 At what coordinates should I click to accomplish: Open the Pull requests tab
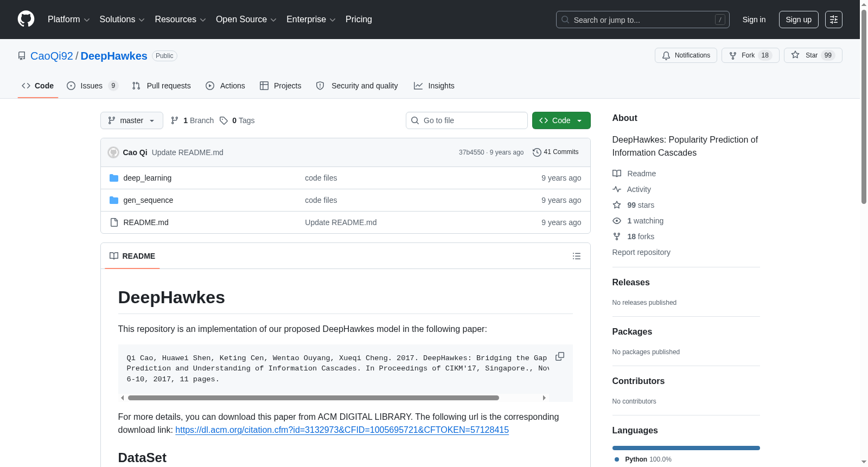click(x=161, y=86)
